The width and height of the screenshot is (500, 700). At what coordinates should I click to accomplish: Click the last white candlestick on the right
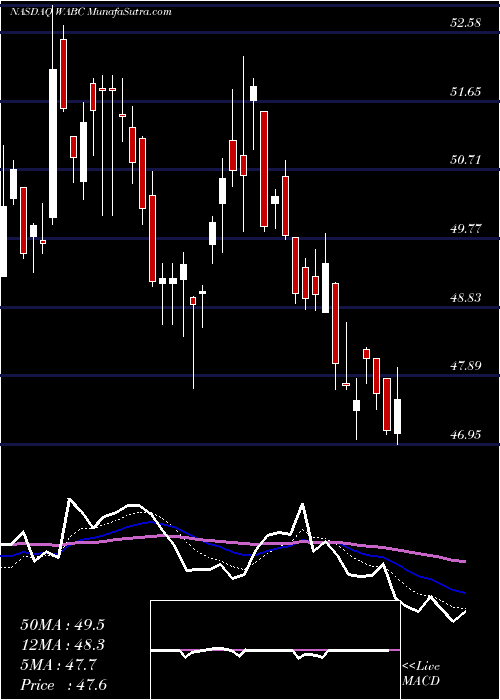[x=397, y=416]
